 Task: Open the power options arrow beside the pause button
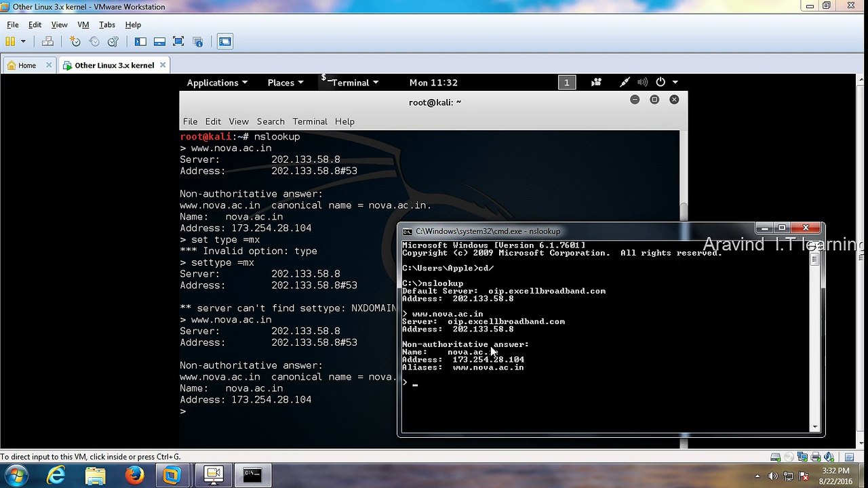pos(23,41)
